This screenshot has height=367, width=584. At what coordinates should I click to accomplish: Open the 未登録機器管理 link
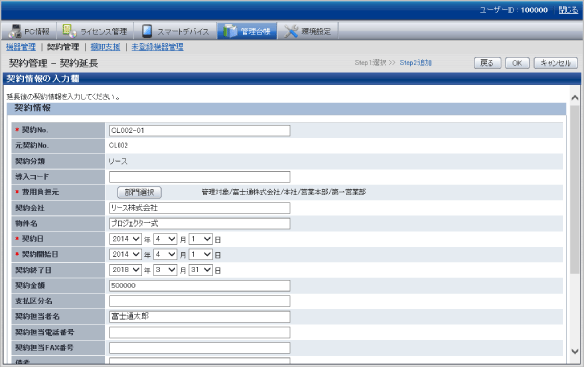click(157, 47)
